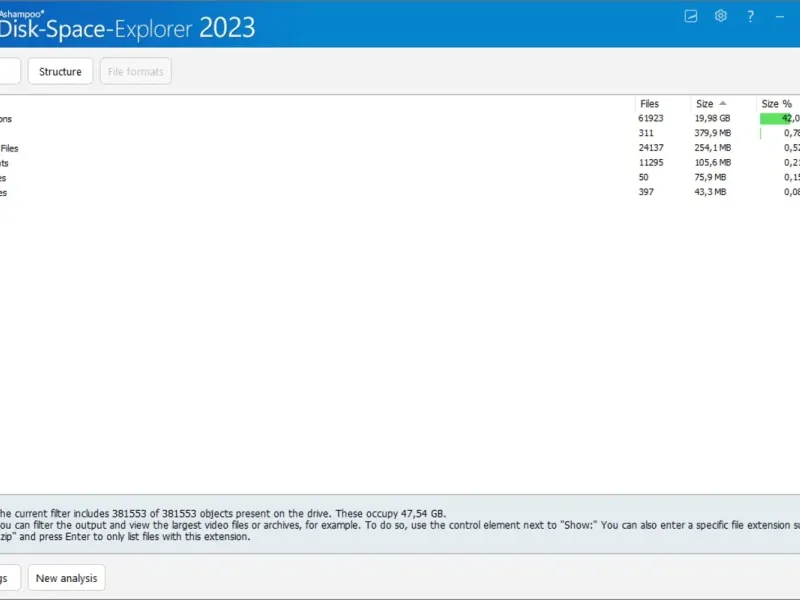Start a New analysis
800x600 pixels.
[66, 578]
